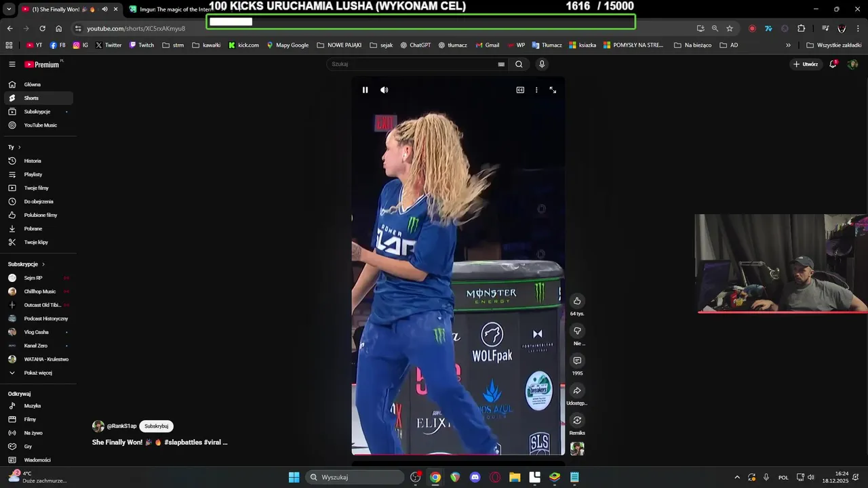The height and width of the screenshot is (488, 868).
Task: Open Muzyka under Odkrywaj
Action: tap(38, 406)
